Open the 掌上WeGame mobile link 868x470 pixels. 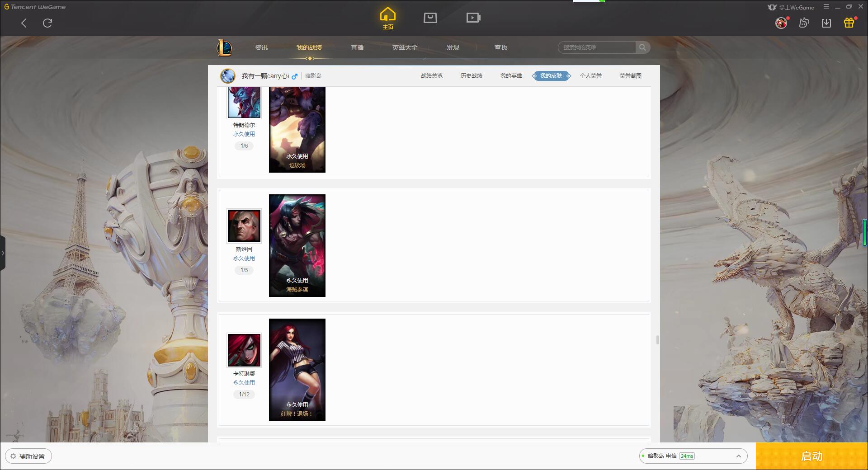(791, 7)
